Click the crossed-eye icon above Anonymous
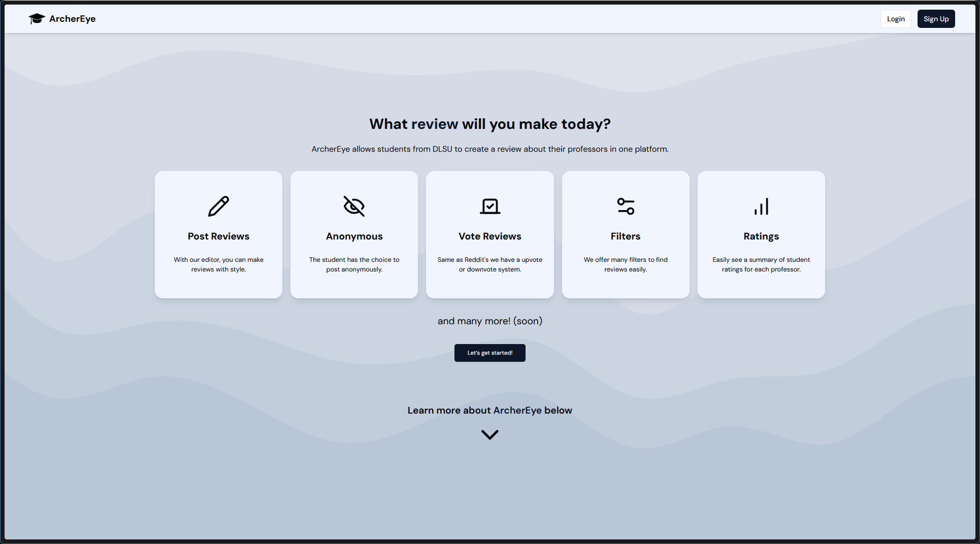Screen dimensions: 980x544 pyautogui.click(x=354, y=206)
